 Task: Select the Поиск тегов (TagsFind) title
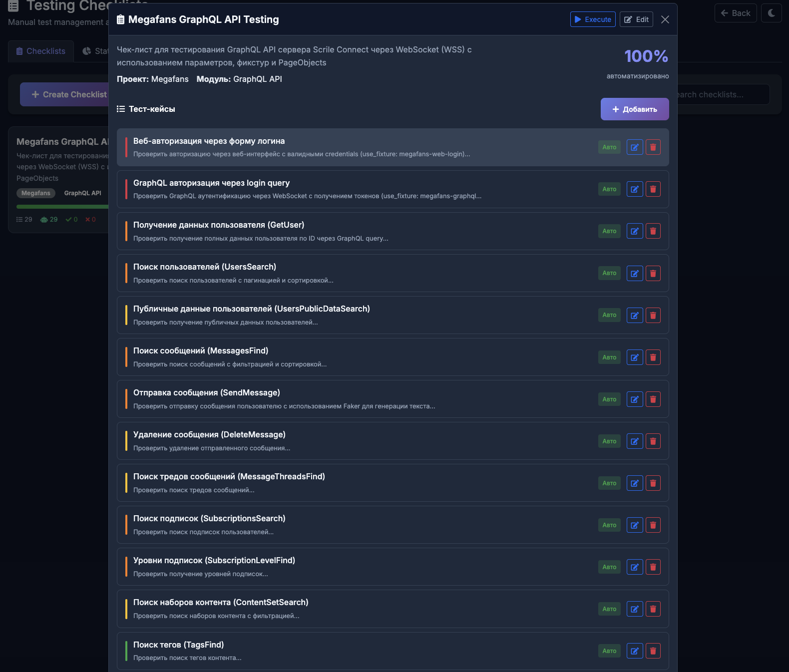pos(178,645)
